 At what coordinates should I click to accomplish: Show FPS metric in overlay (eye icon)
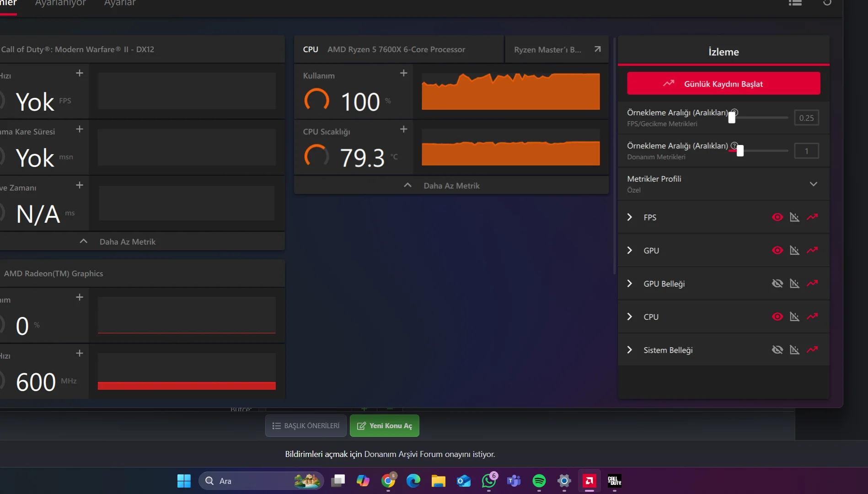[777, 217]
